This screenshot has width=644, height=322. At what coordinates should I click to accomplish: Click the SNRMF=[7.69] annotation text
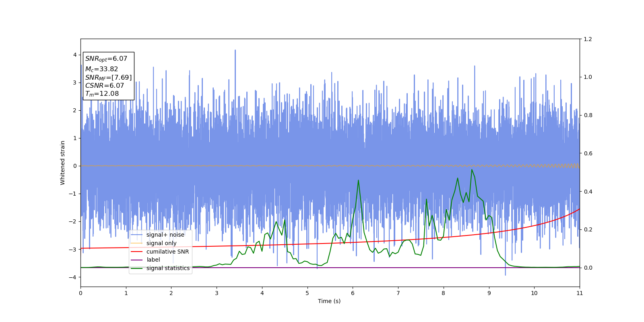(108, 78)
